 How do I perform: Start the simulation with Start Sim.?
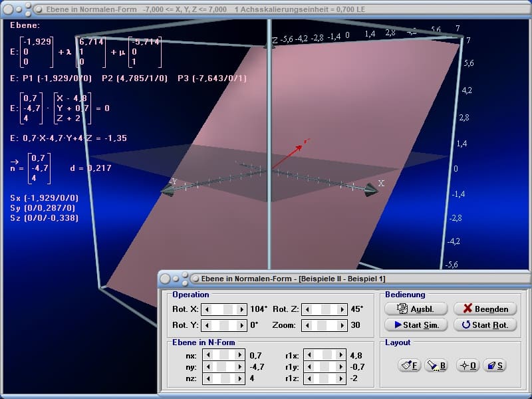416,325
